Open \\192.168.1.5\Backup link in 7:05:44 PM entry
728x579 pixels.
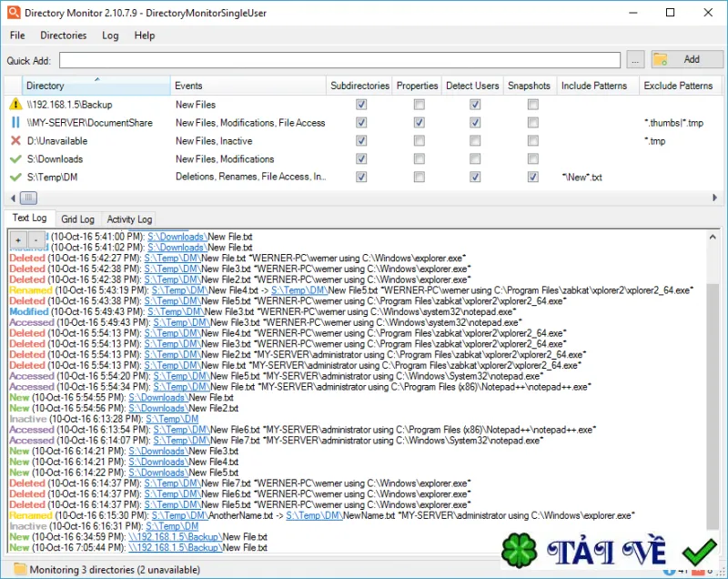[175, 547]
